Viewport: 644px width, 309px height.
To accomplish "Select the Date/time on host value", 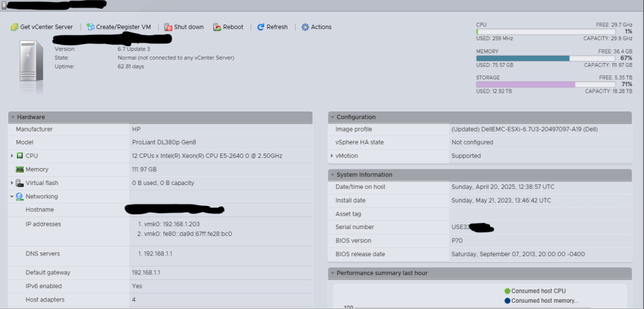I will point(502,186).
